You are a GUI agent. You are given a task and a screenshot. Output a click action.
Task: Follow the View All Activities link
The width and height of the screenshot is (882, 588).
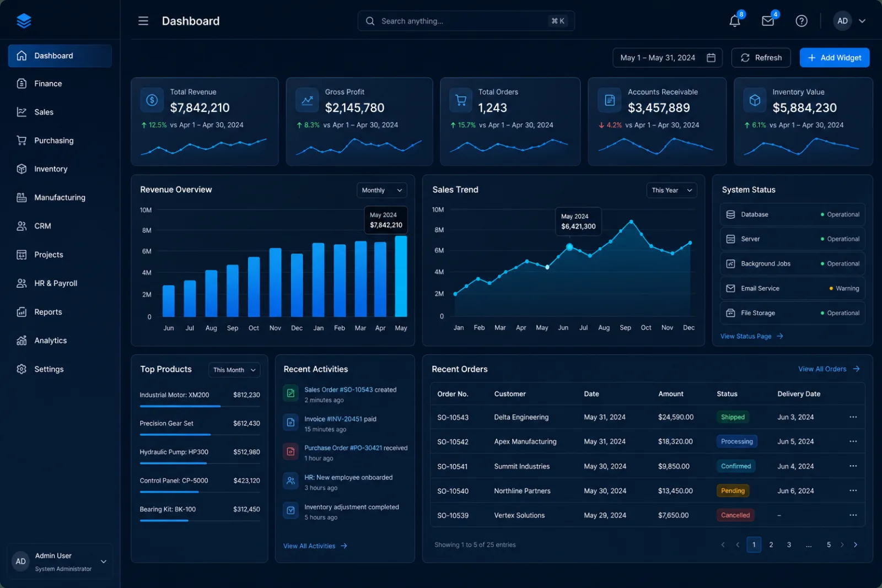[315, 546]
